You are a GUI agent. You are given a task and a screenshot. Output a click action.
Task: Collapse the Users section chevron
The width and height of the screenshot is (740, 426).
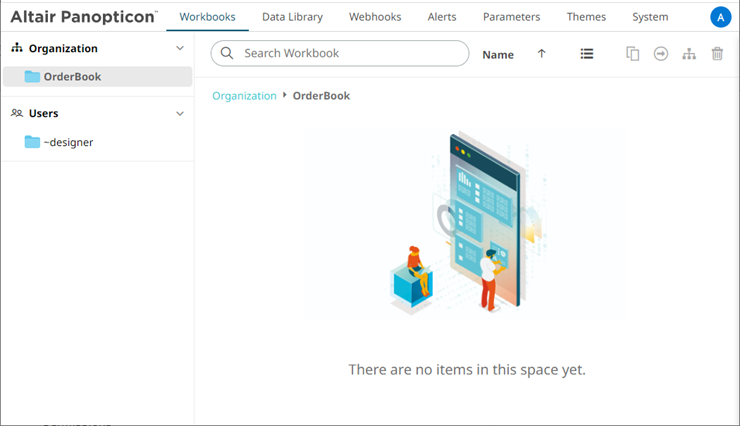[x=180, y=114]
